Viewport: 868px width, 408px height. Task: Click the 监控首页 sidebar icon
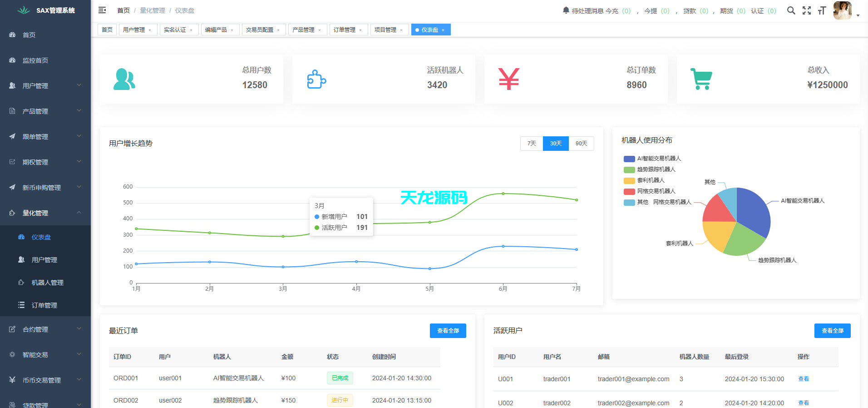click(x=12, y=60)
